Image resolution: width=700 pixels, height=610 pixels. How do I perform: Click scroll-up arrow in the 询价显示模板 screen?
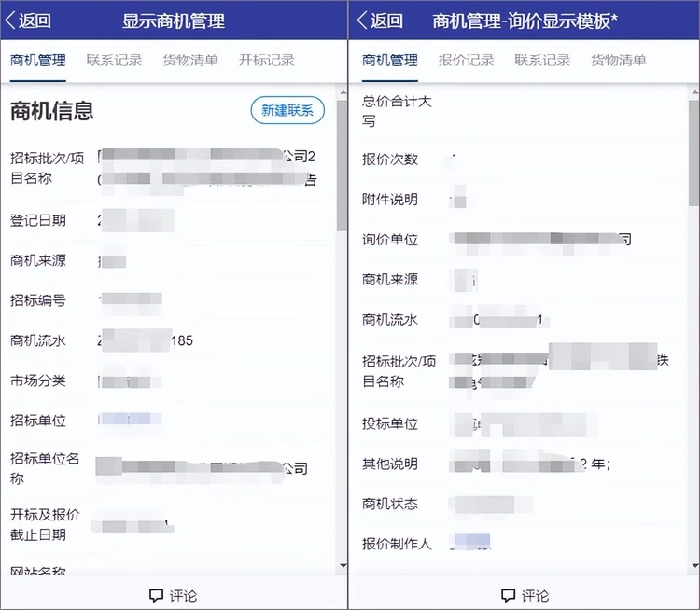[x=693, y=90]
